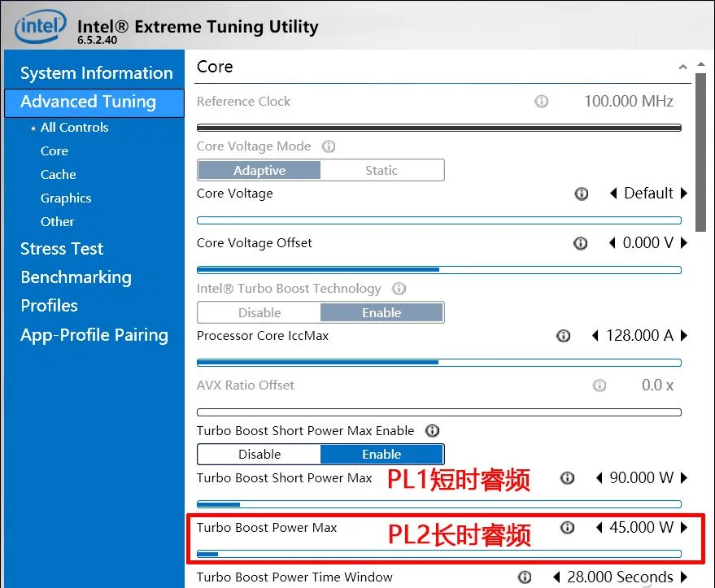Open App-Profile Pairing section

click(x=94, y=335)
